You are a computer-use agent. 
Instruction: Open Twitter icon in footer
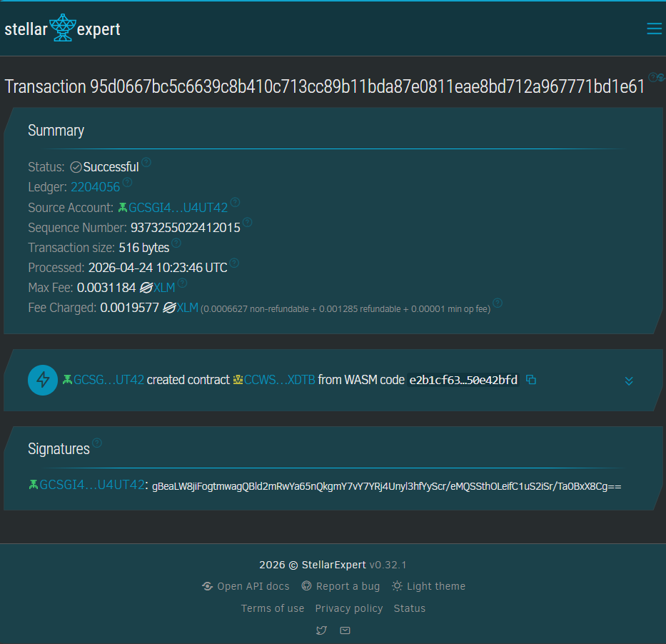(x=321, y=630)
